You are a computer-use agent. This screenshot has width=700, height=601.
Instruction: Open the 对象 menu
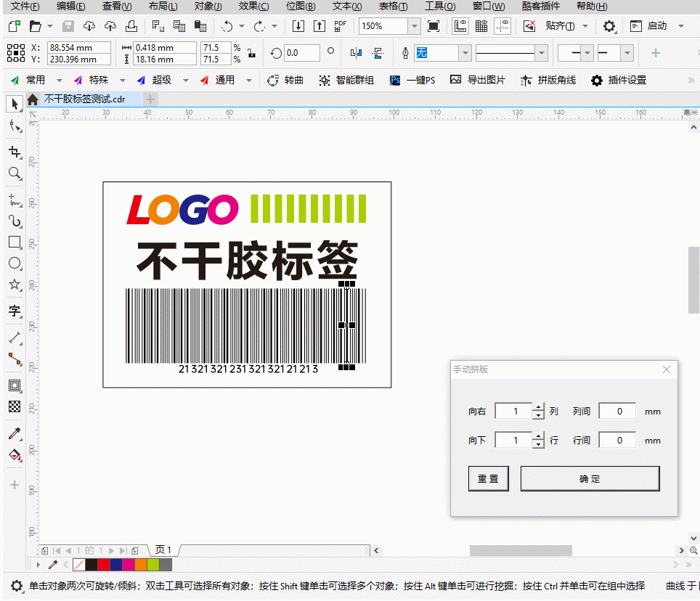tap(208, 7)
